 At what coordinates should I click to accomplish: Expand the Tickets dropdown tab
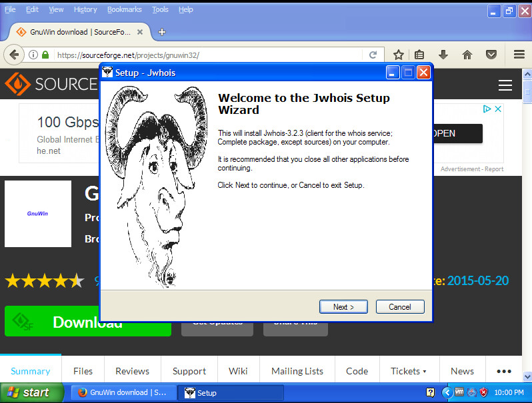409,371
